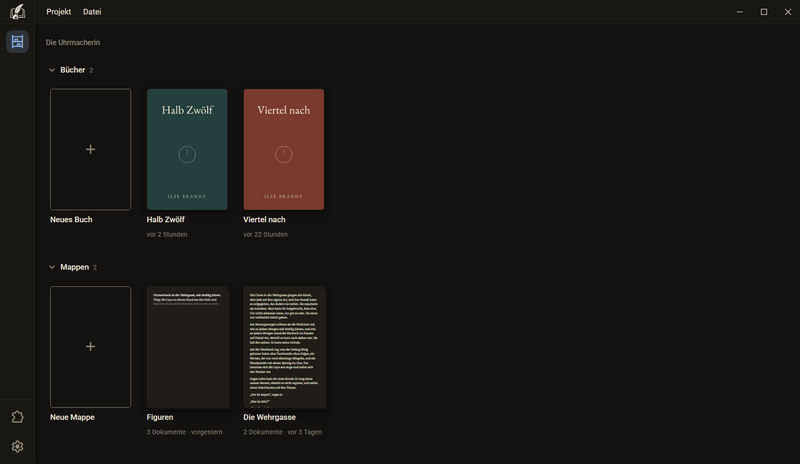Click the Viertel nach title below cover

[264, 219]
